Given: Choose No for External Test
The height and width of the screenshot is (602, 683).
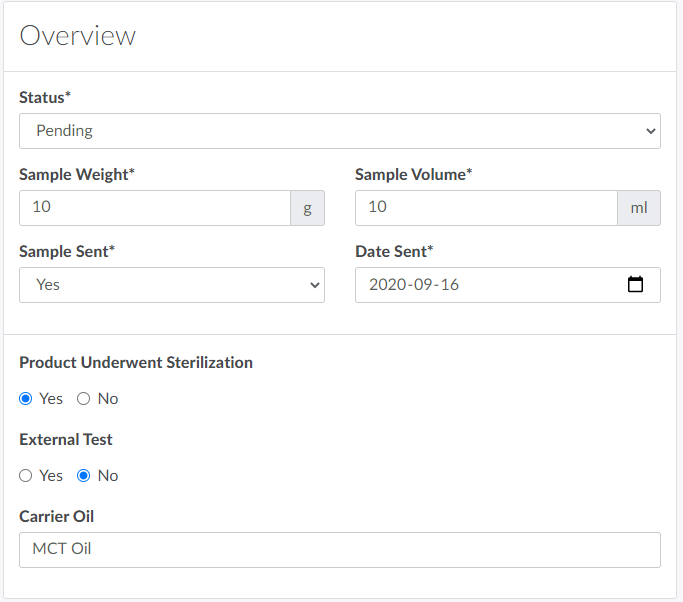Looking at the screenshot, I should click(x=84, y=476).
